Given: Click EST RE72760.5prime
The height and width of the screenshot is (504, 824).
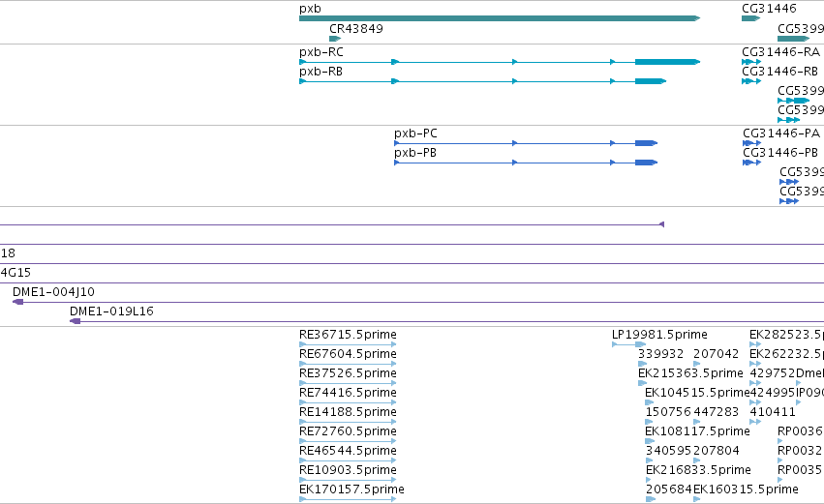Looking at the screenshot, I should [x=348, y=431].
